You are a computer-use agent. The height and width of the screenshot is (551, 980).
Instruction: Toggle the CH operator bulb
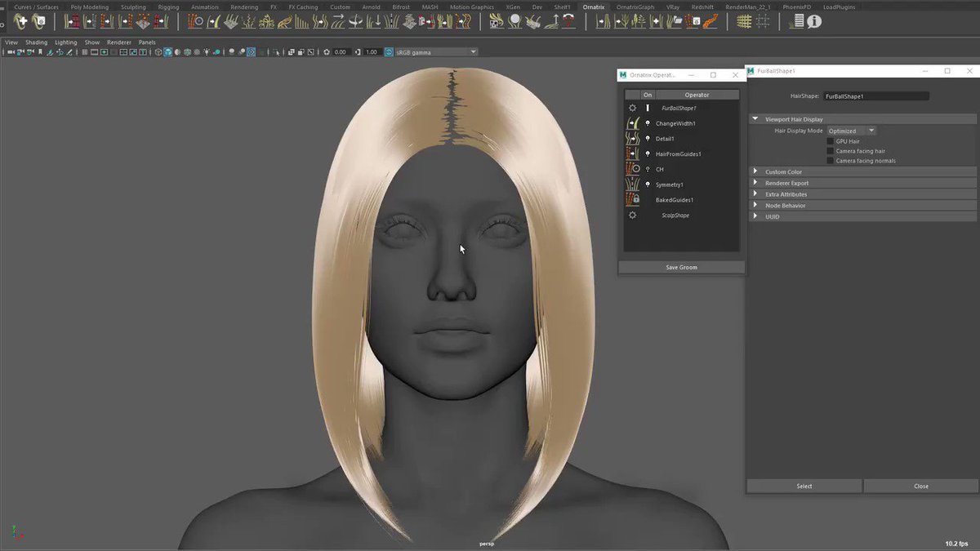(648, 169)
